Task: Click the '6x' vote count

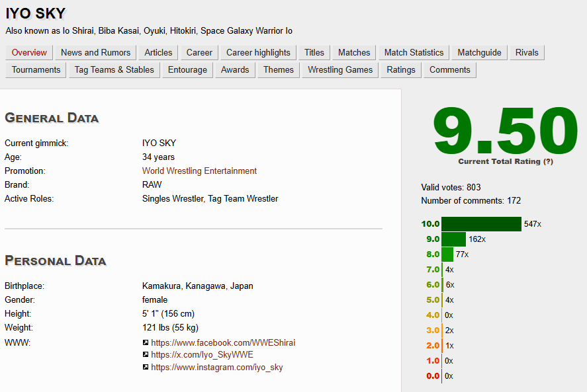Action: coord(450,285)
